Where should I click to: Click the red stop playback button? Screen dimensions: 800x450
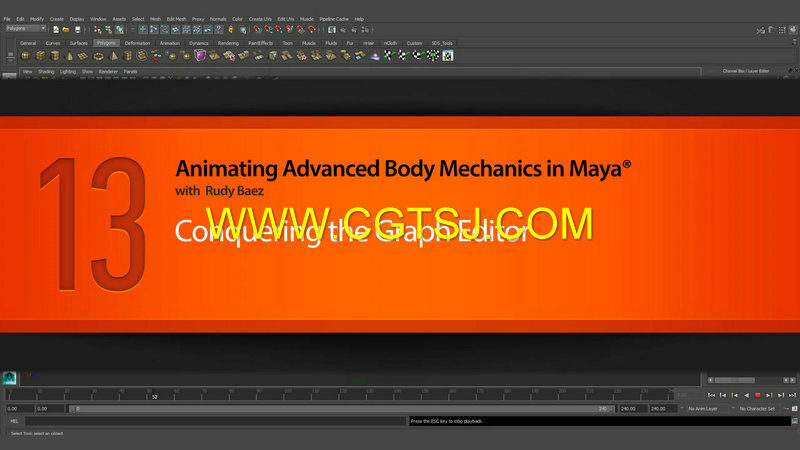(x=758, y=395)
